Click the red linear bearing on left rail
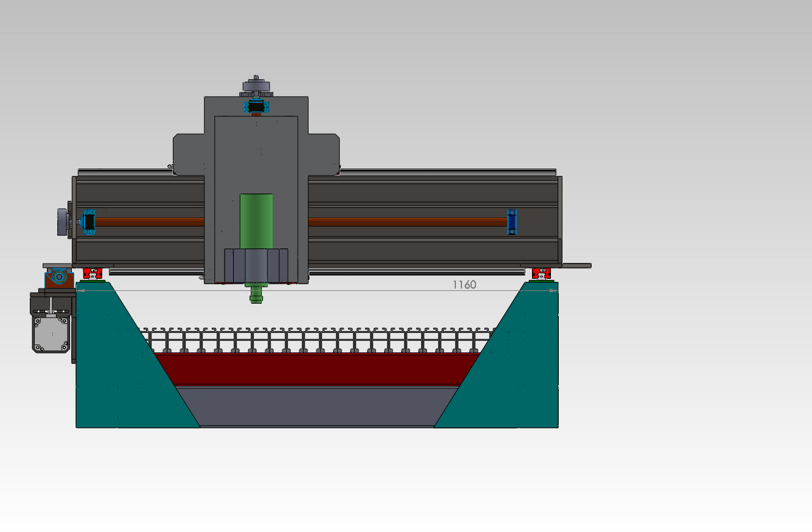This screenshot has width=812, height=532. [91, 272]
